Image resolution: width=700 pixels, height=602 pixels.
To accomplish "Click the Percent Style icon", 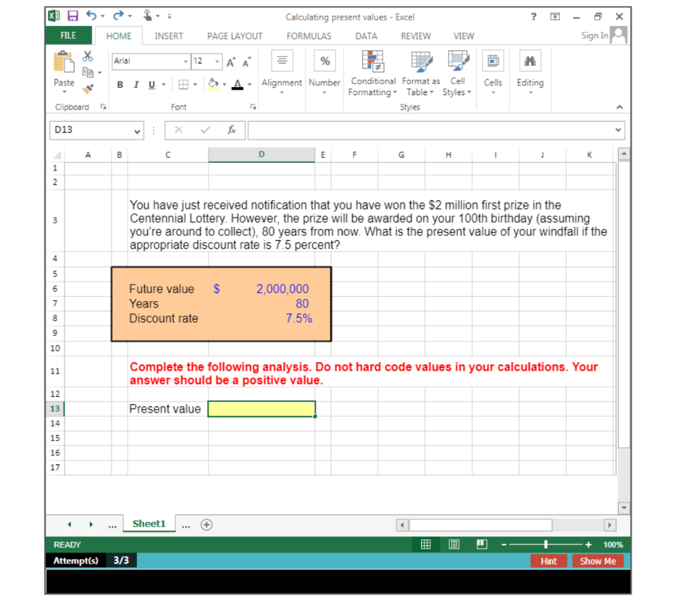I will 324,61.
